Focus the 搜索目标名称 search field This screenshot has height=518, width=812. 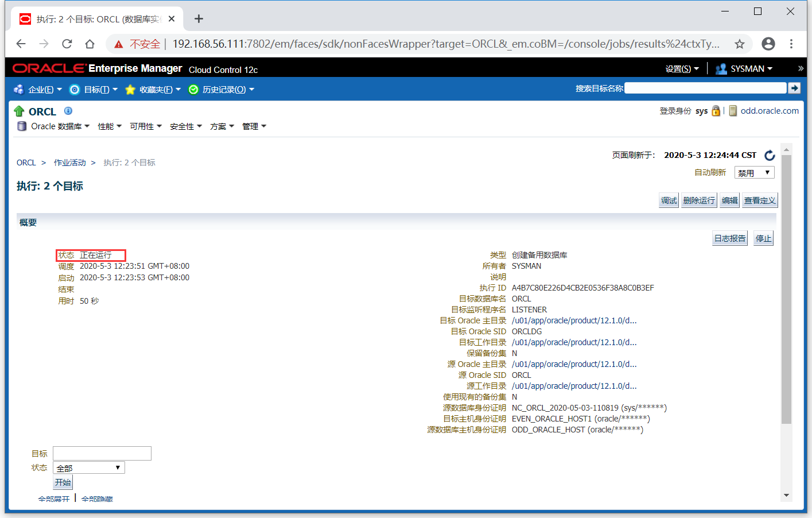705,88
